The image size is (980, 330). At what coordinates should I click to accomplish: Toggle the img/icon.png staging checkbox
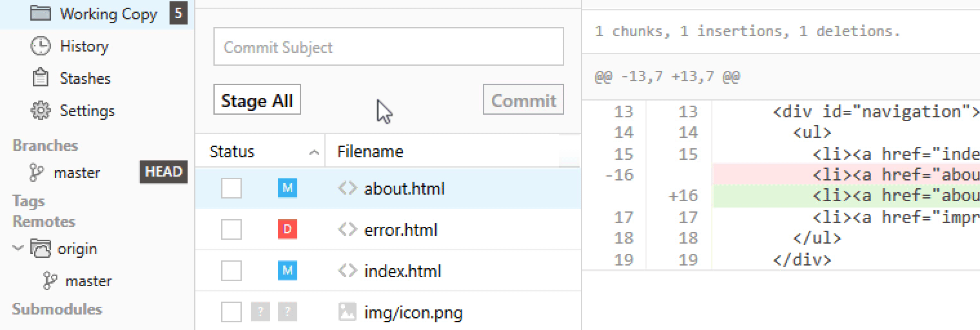231,313
